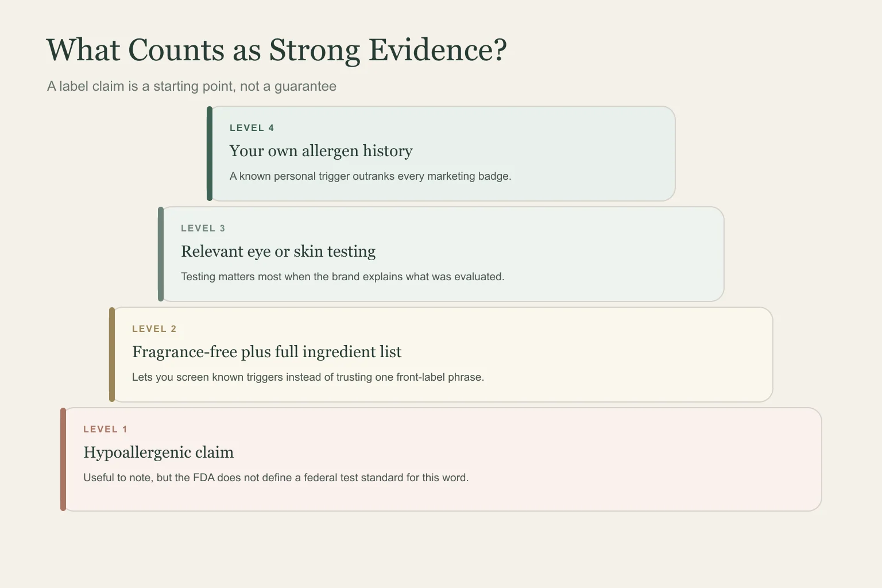The height and width of the screenshot is (588, 882).
Task: Click the LEVEL 1 label
Action: click(x=105, y=429)
